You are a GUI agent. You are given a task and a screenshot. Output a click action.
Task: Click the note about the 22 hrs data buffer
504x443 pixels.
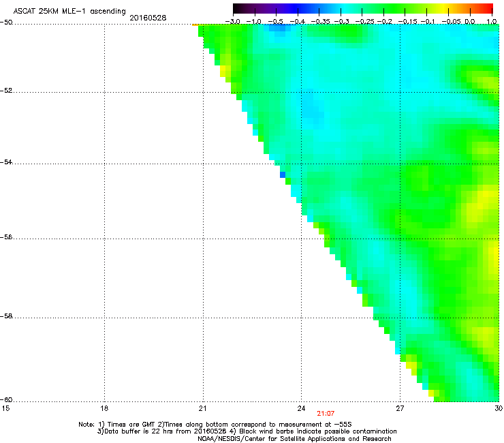pyautogui.click(x=247, y=431)
